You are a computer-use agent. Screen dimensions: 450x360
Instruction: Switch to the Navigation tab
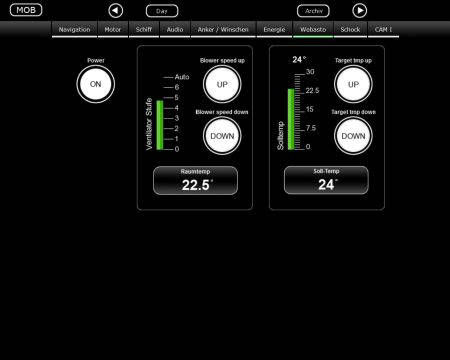click(74, 30)
